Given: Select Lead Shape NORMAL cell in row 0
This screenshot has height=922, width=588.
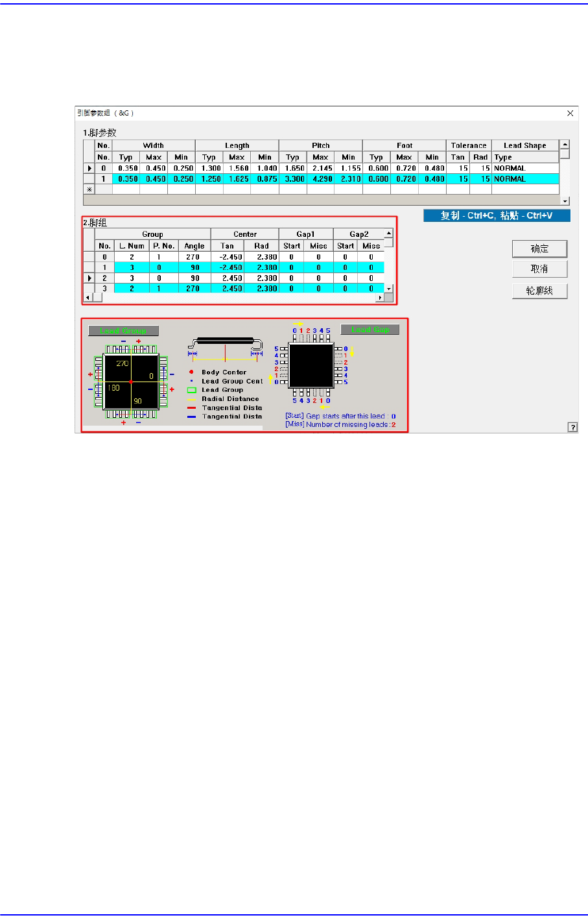Looking at the screenshot, I should point(525,168).
